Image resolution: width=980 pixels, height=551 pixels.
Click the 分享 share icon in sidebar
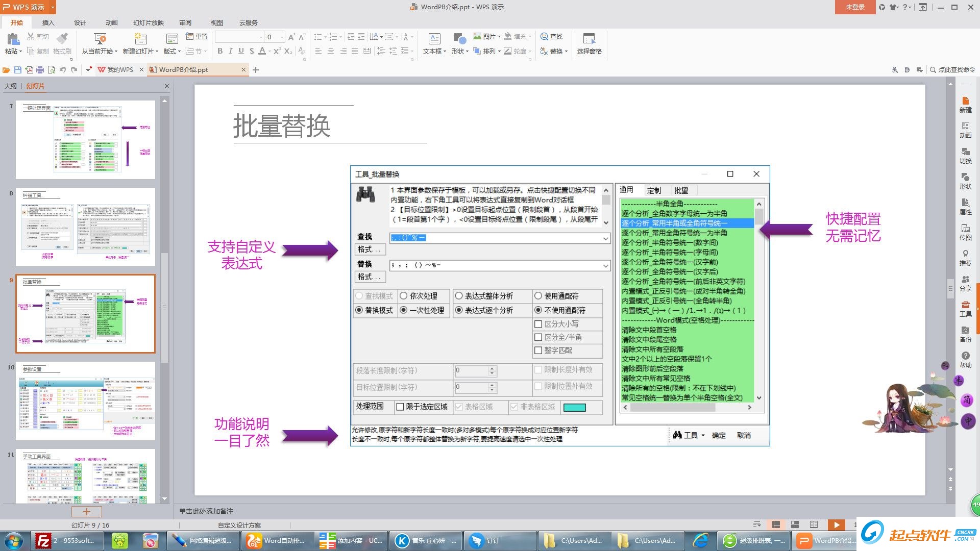[x=965, y=283]
